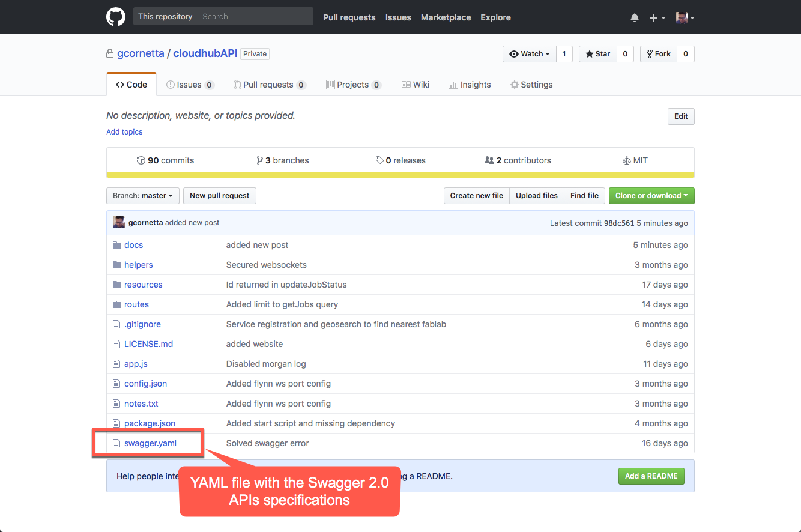
Task: Open 'Solved swagger error' commit message
Action: coord(268,443)
